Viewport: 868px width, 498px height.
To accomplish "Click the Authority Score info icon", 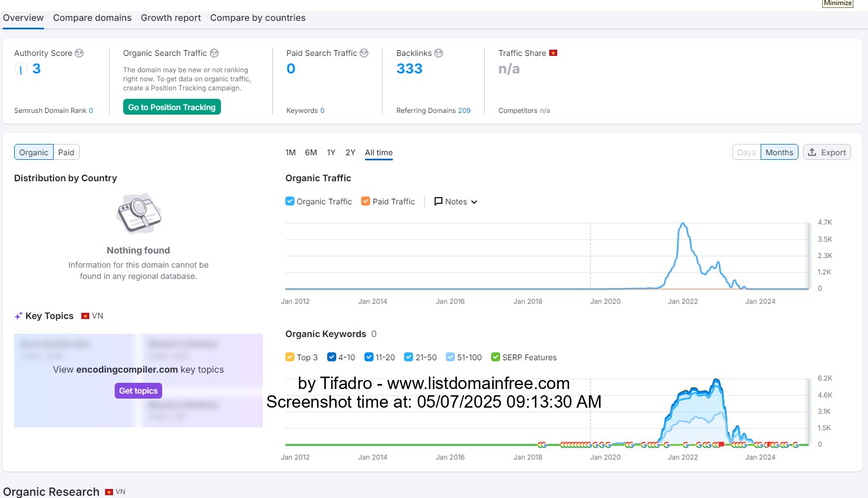I will [x=79, y=53].
